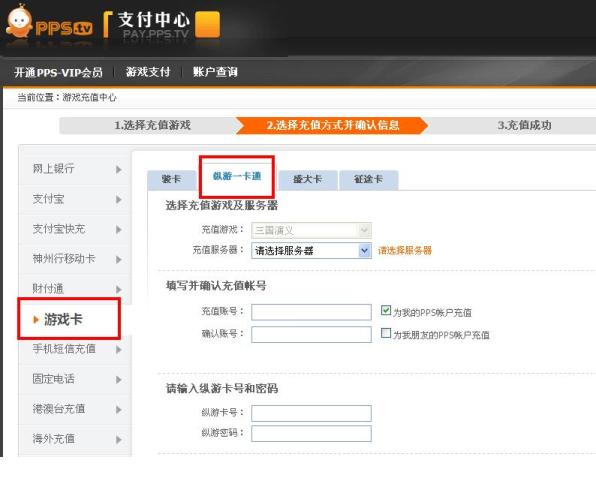The image size is (596, 484).
Task: Switch to the 骏卡 tab
Action: click(x=171, y=180)
